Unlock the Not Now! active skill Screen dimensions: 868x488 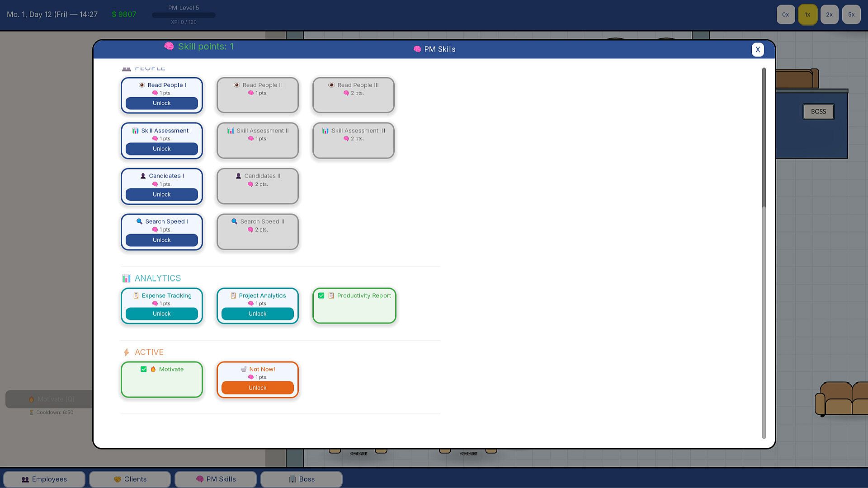pos(257,388)
